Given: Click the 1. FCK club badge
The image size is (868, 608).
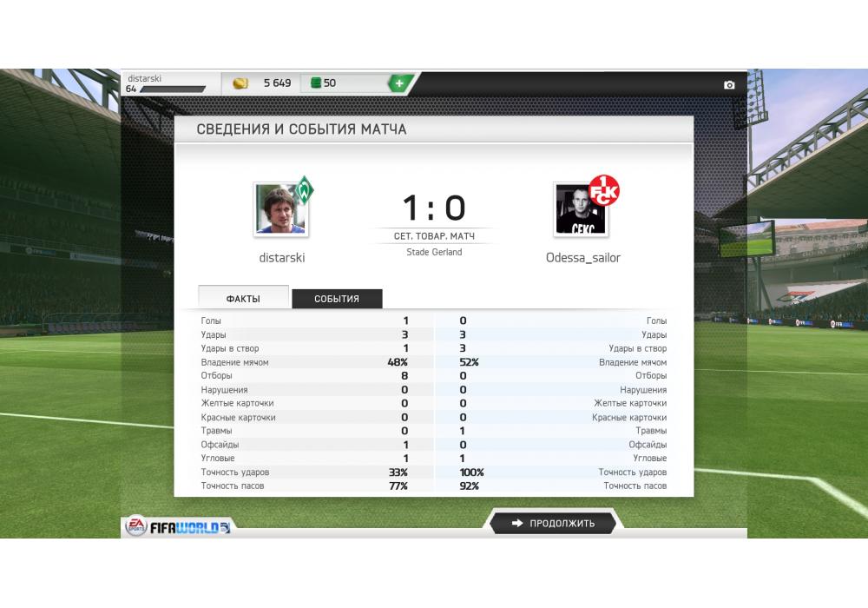Looking at the screenshot, I should point(603,190).
